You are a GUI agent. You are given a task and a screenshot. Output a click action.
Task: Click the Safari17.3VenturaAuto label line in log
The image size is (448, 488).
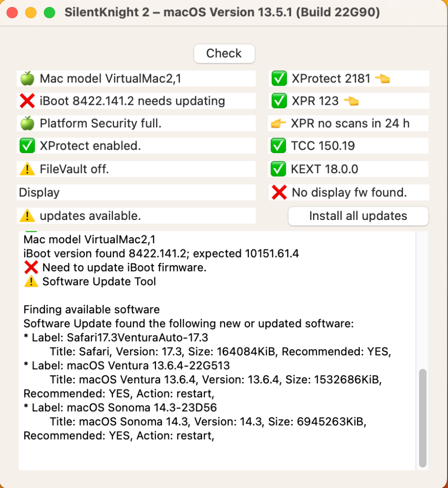116,338
